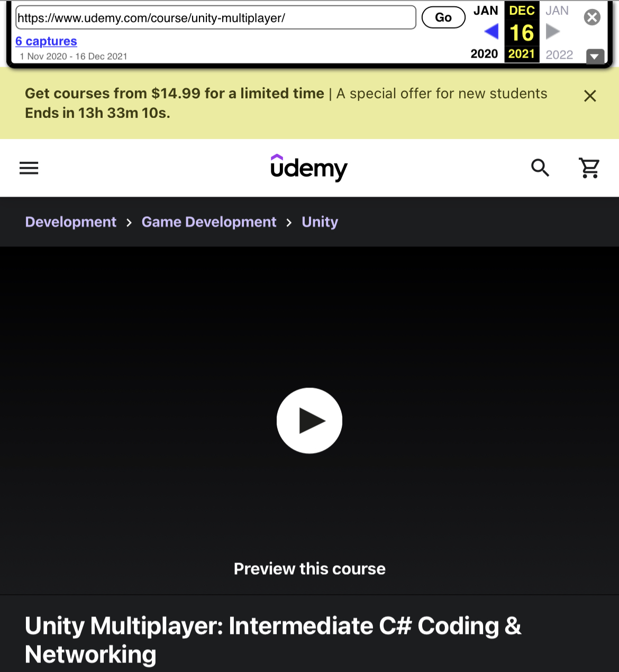The image size is (619, 672).
Task: Go to previous capture with blue arrow
Action: coord(491,32)
